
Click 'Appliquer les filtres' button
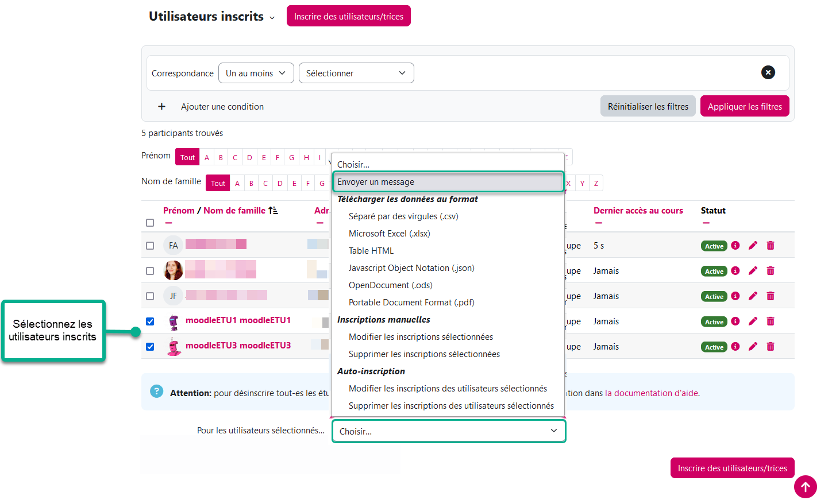tap(744, 107)
